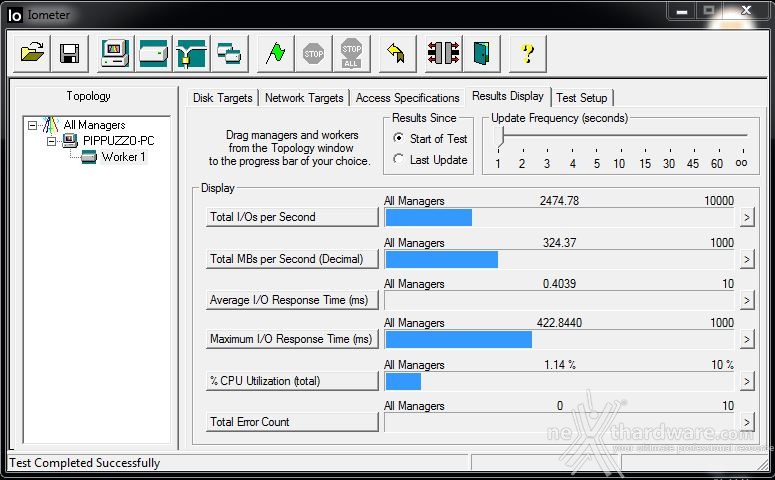Collapse the All Managers tree node
The width and height of the screenshot is (775, 480).
click(32, 126)
